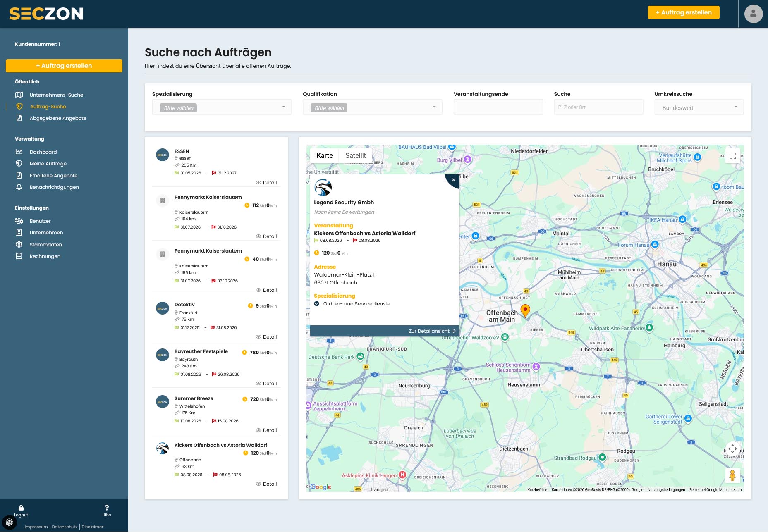Open the Umkreissuche Bundesweit dropdown
768x532 pixels.
[699, 107]
